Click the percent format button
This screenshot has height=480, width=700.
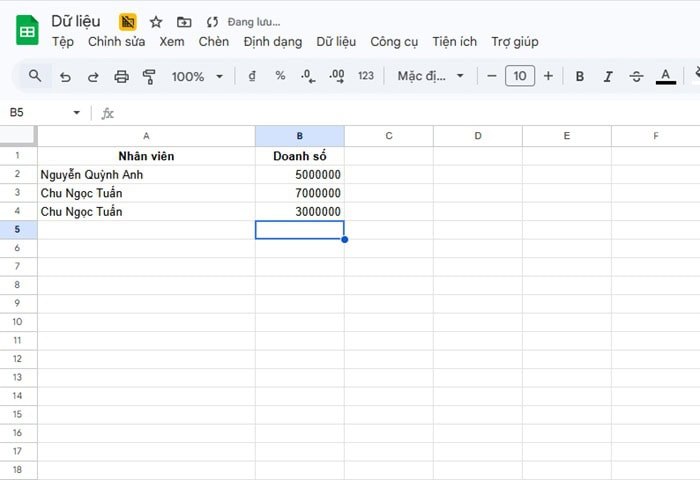[x=280, y=76]
